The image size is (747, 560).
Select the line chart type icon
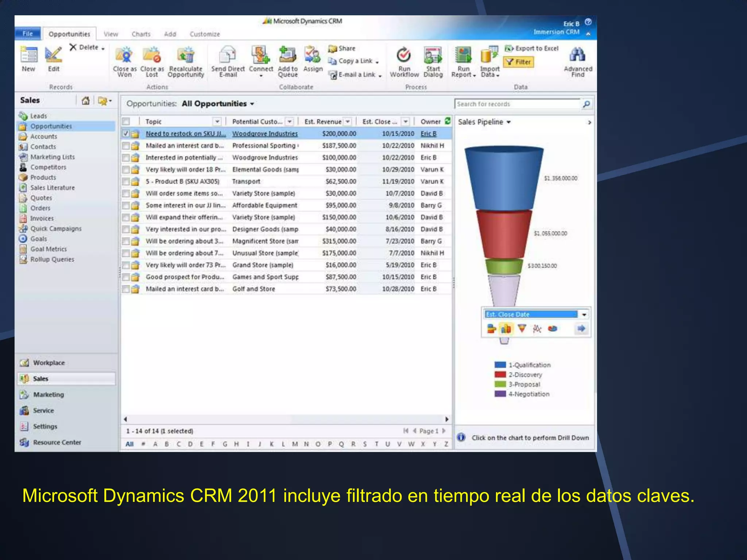[x=537, y=329]
